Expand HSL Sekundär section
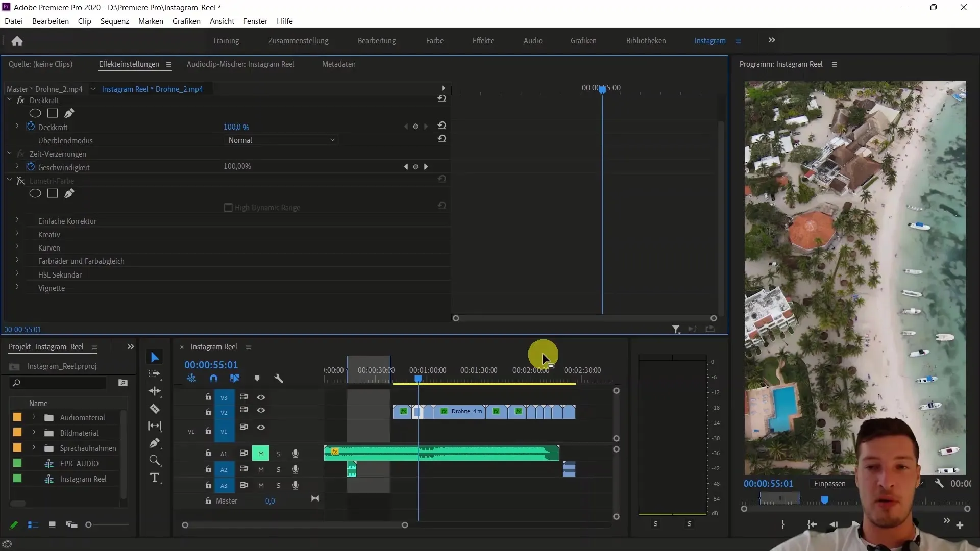Screen dimensions: 980x551 click(x=17, y=274)
